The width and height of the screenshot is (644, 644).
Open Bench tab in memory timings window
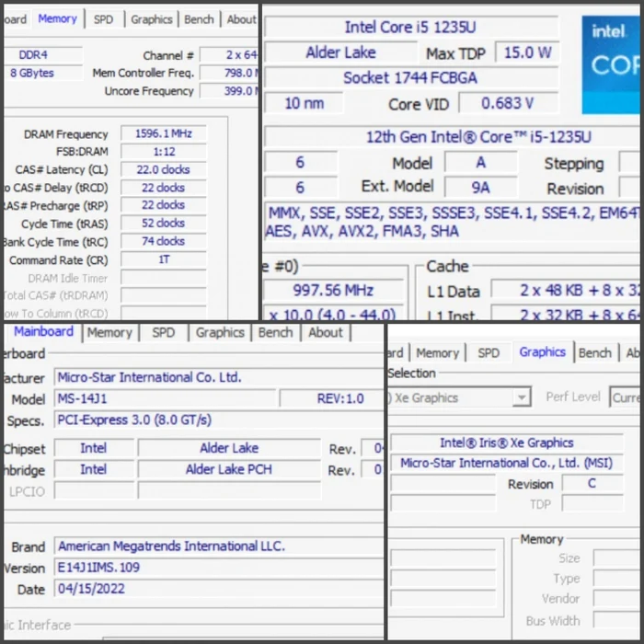coord(200,19)
